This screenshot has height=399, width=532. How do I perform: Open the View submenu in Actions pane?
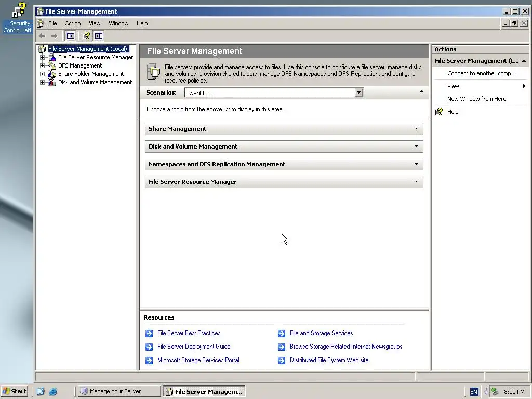coord(480,86)
